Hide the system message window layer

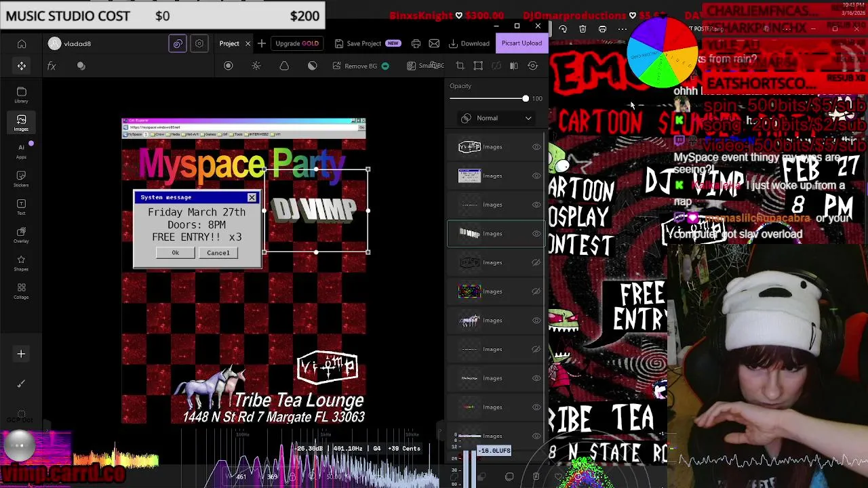536,176
